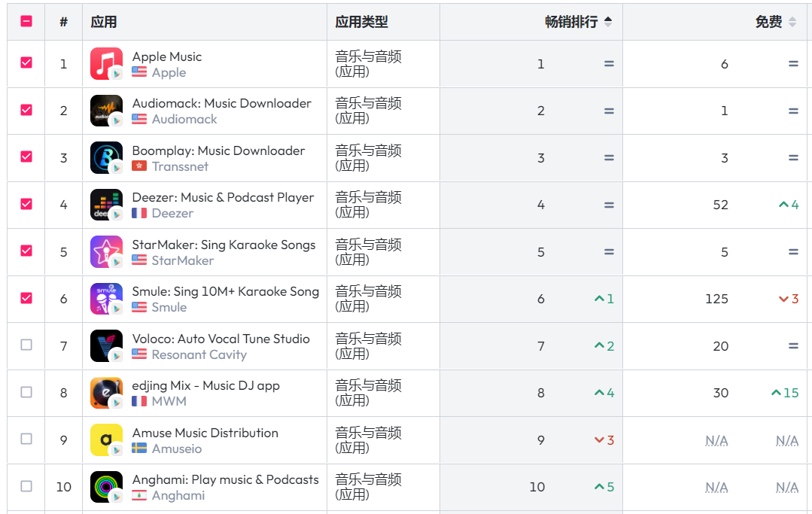
Task: Open the Apple Music app icon
Action: point(106,64)
